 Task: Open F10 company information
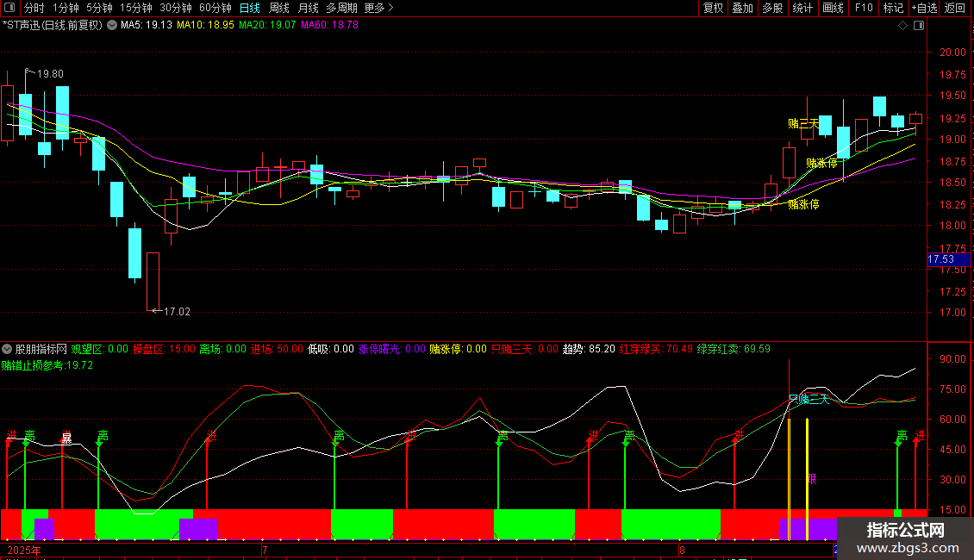864,8
